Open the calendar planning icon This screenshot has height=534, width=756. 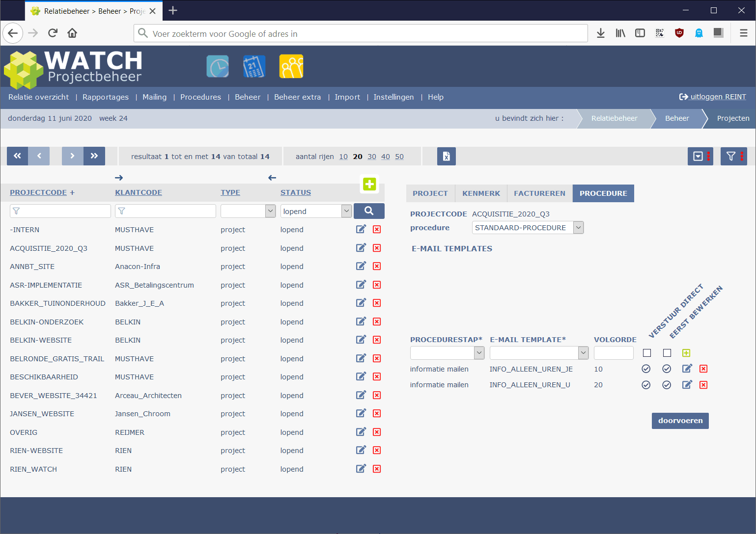pyautogui.click(x=254, y=67)
